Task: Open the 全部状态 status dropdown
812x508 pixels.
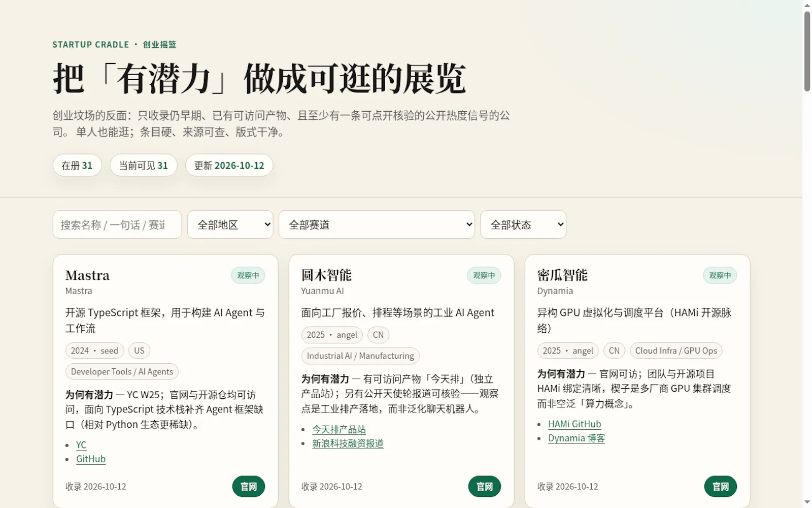Action: pyautogui.click(x=523, y=225)
